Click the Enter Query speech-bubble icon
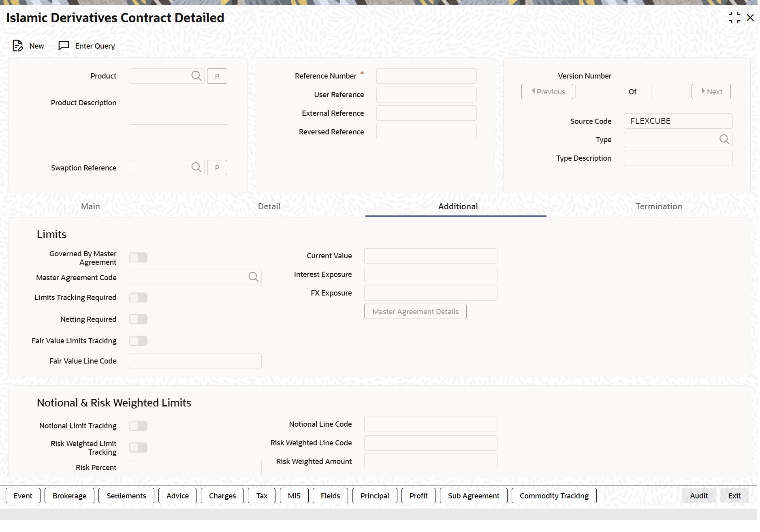This screenshot has height=532, width=760. 64,46
